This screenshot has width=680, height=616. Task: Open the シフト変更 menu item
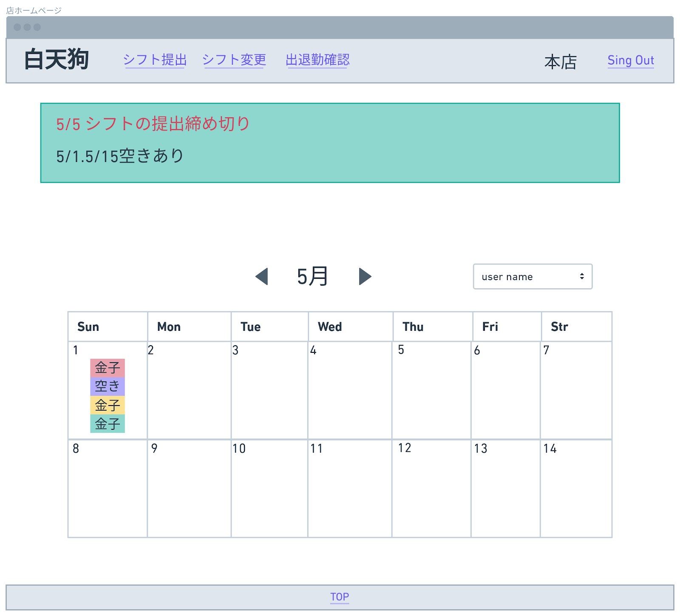click(235, 60)
